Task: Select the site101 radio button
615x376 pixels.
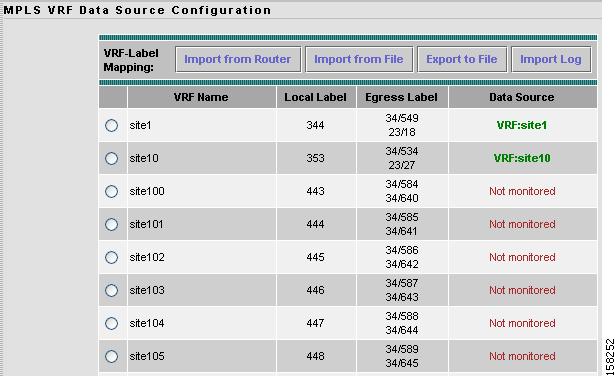Action: pyautogui.click(x=111, y=224)
